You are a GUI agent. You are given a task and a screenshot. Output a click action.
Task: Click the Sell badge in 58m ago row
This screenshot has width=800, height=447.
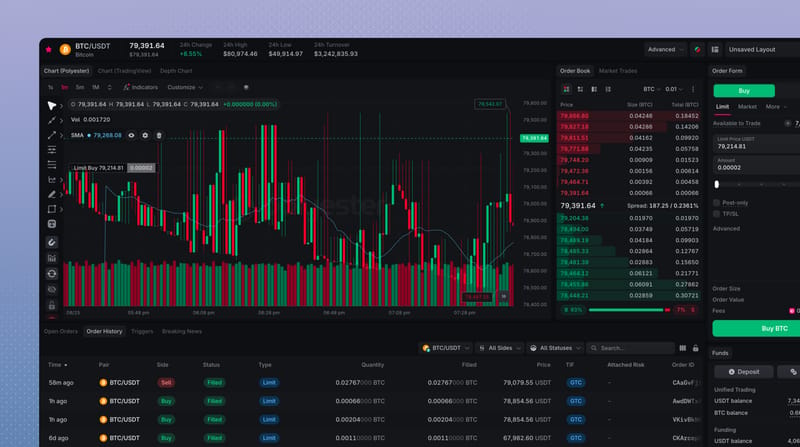coord(166,383)
